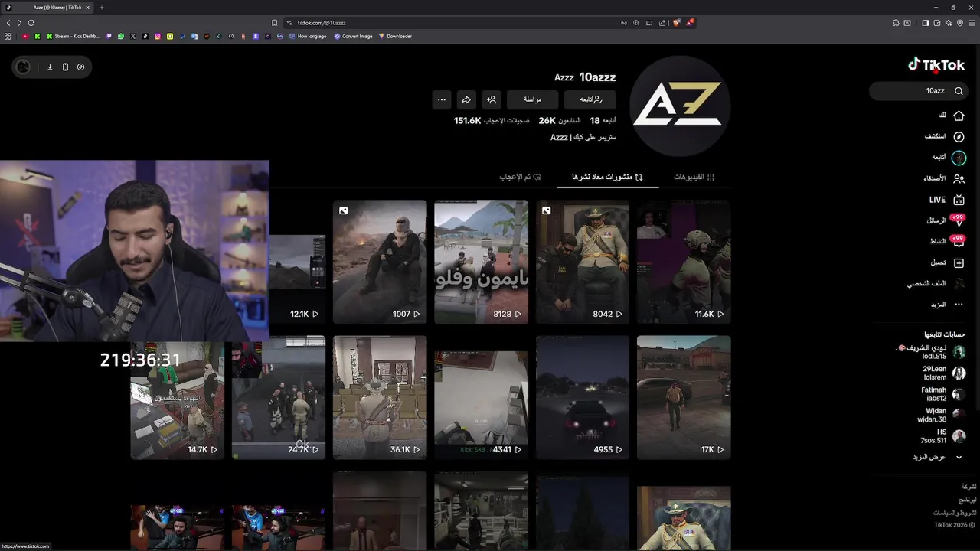Click the compass icon in floating toolbar
The height and width of the screenshot is (551, 980).
click(80, 67)
